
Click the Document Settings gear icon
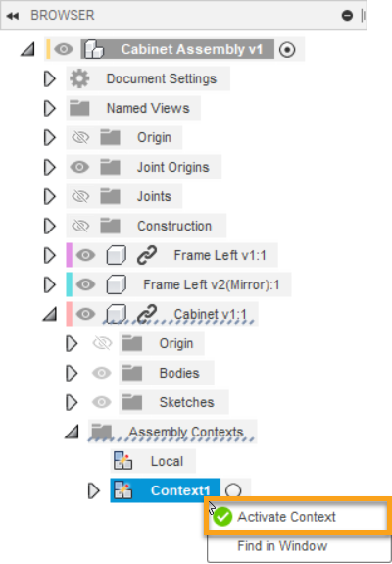point(79,78)
